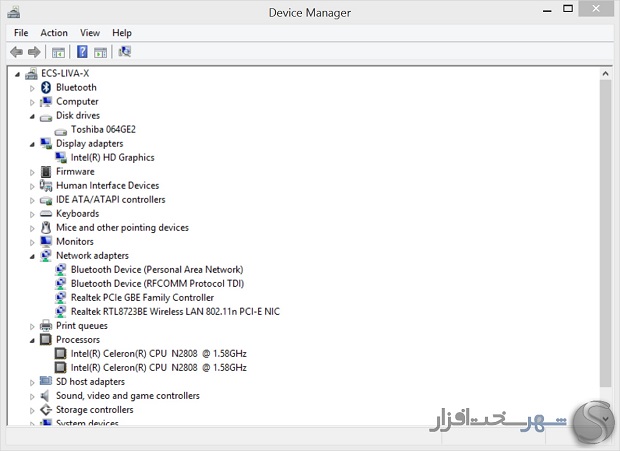Select Bluetooth Device (Personal Area Network)
The image size is (620, 451).
pos(157,270)
